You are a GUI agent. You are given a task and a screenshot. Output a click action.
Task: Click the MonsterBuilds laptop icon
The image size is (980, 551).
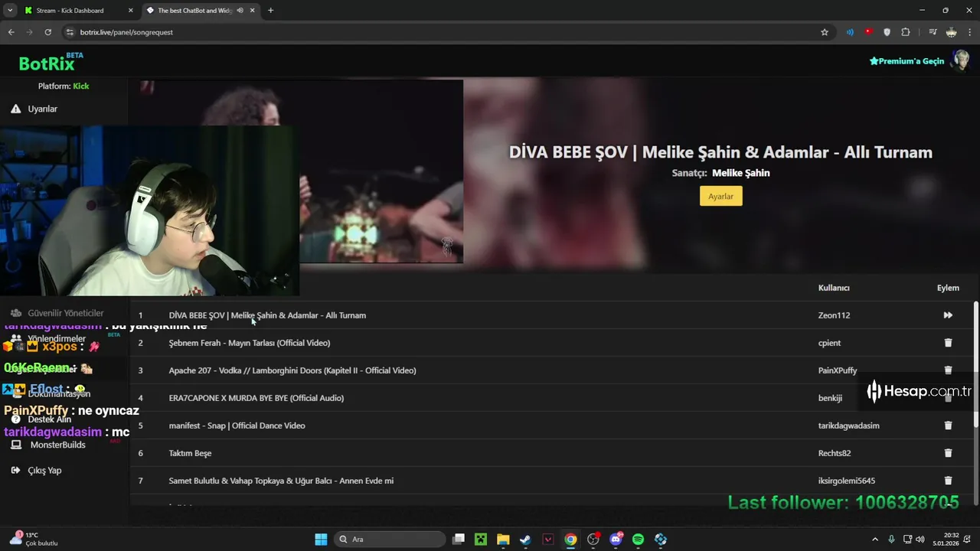coord(16,445)
